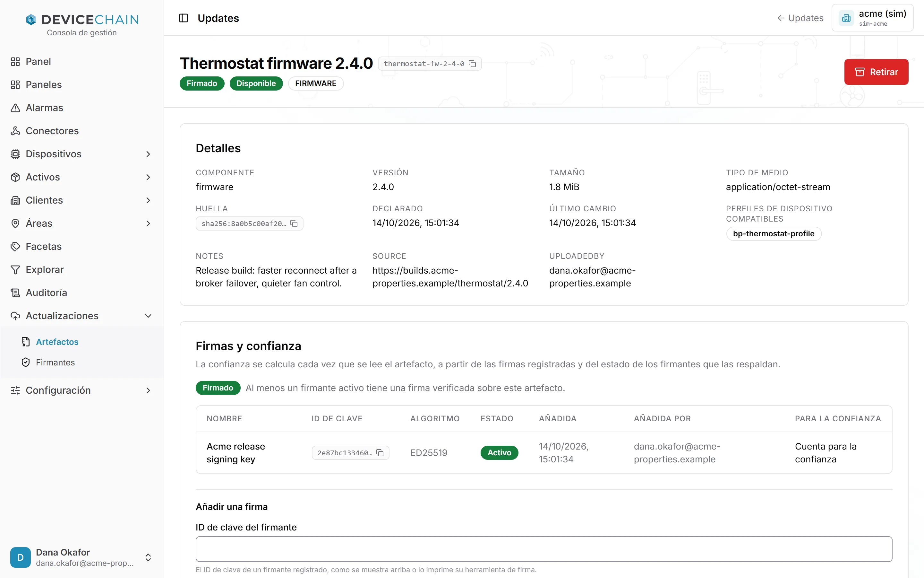Screen dimensions: 924x578
Task: Click the Dispositivos chip icon
Action: coord(15,154)
